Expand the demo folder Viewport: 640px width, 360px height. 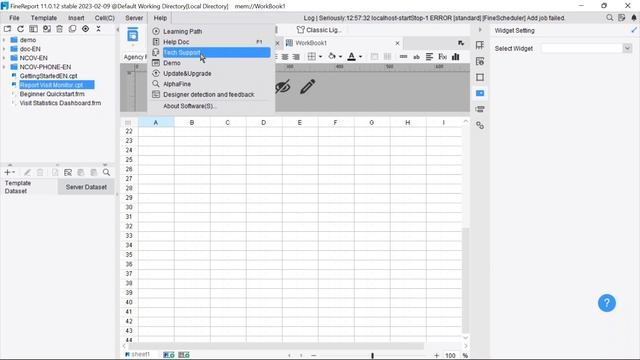point(4,40)
